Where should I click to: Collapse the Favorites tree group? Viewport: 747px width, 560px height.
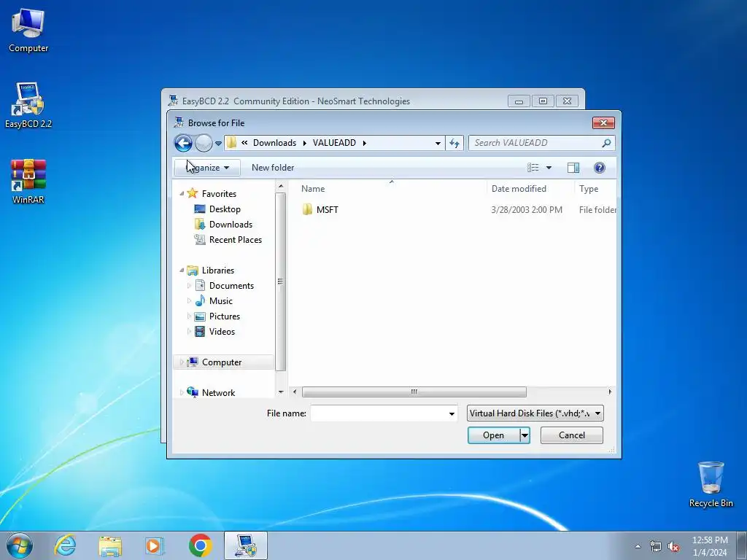pyautogui.click(x=182, y=193)
